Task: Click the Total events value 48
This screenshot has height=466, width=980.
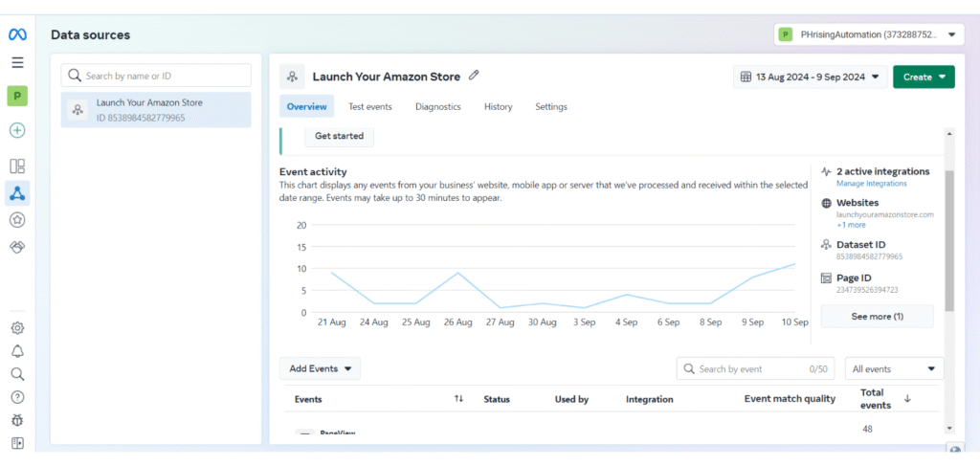Action: pos(867,429)
